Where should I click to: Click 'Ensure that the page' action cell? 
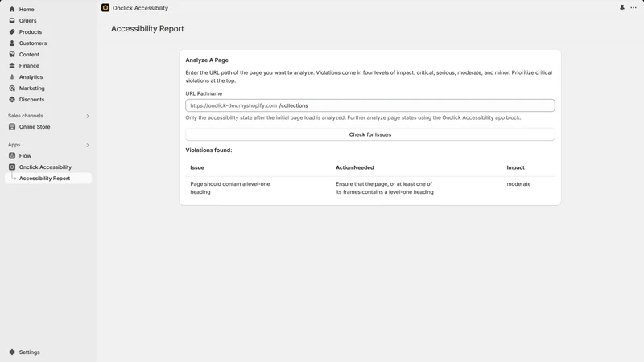tap(385, 188)
